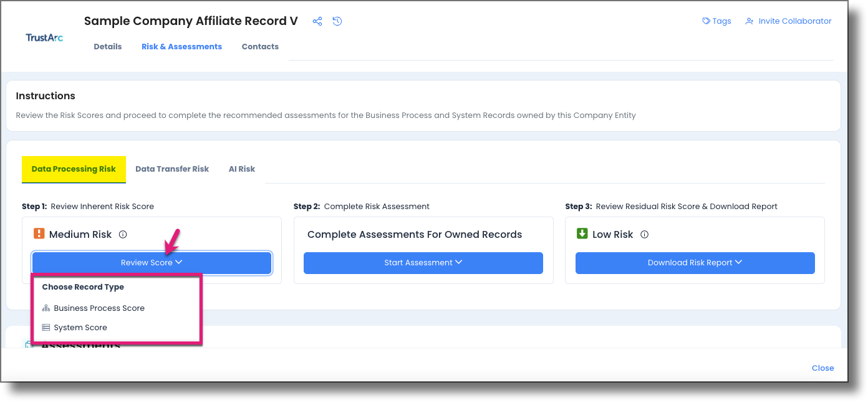Viewport: 868px width, 402px height.
Task: Click the share icon beside record title
Action: pyautogui.click(x=317, y=21)
